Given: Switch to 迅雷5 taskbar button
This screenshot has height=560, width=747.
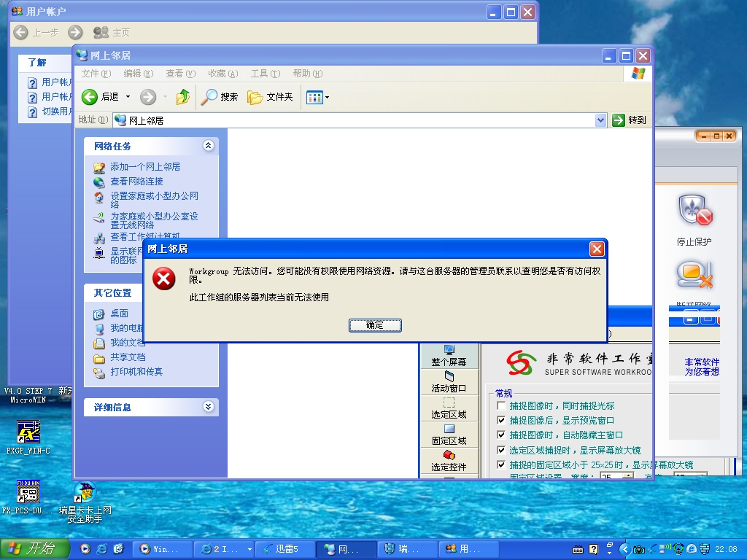Looking at the screenshot, I should pos(285,549).
